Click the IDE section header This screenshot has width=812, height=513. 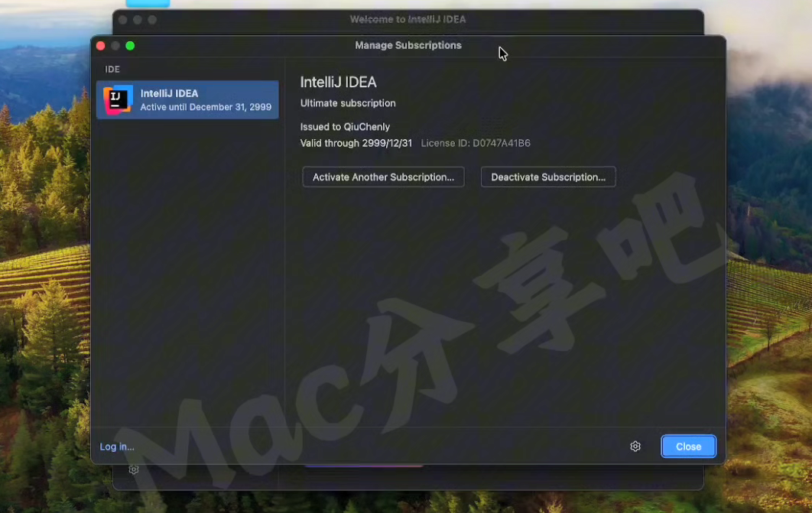[112, 70]
